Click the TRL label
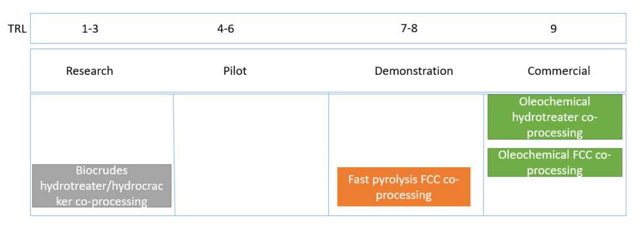The height and width of the screenshot is (230, 644). (x=17, y=29)
